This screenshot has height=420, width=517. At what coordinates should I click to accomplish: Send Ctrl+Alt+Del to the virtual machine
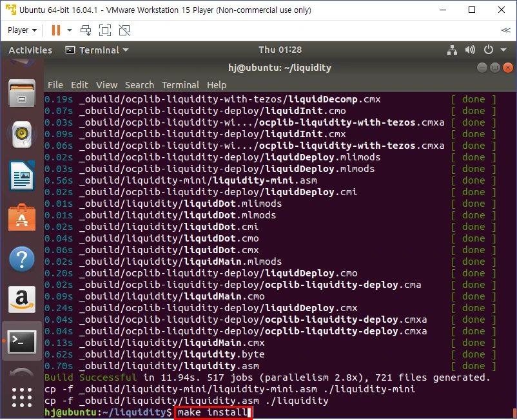(86, 30)
